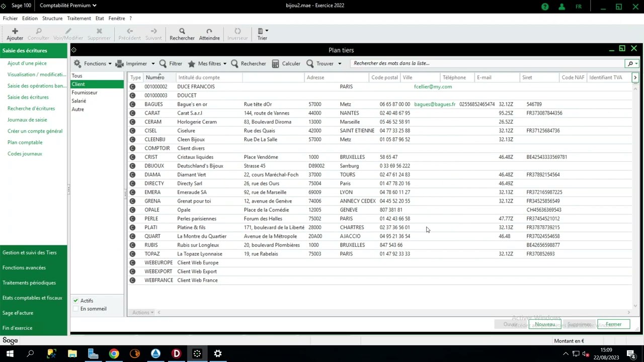Toggle the Actifs checkbox
Viewport: 644px width, 362px height.
coord(75,301)
